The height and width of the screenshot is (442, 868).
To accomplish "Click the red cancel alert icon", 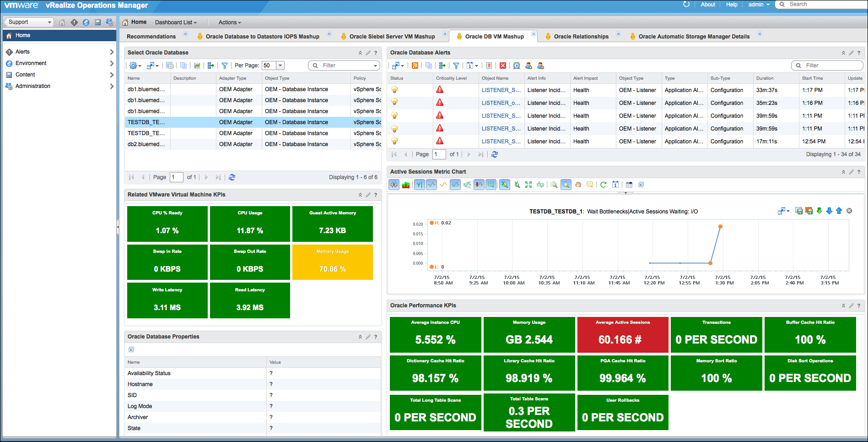I will (x=503, y=65).
